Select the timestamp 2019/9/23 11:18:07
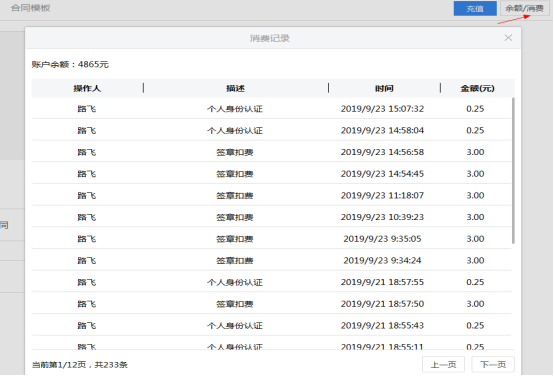 (382, 195)
